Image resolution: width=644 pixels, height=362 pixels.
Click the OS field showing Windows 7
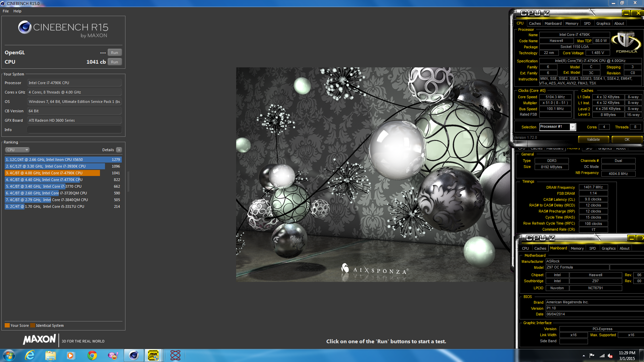(74, 102)
